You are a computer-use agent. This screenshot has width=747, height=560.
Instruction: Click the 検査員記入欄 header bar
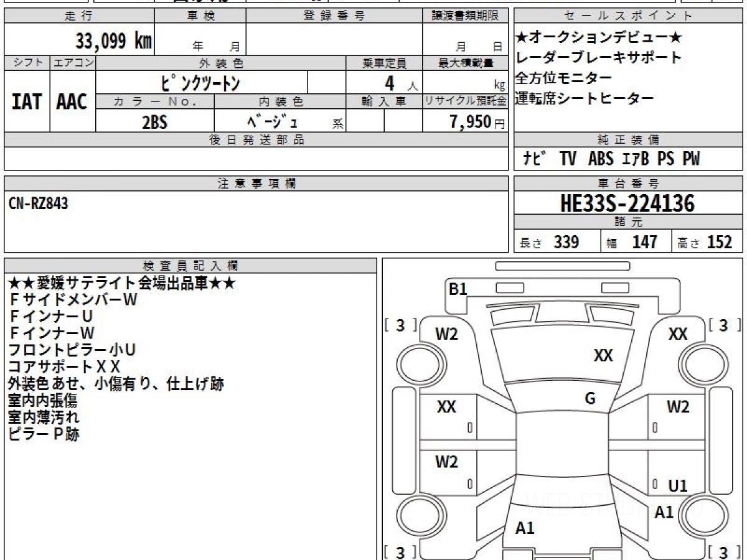[190, 266]
